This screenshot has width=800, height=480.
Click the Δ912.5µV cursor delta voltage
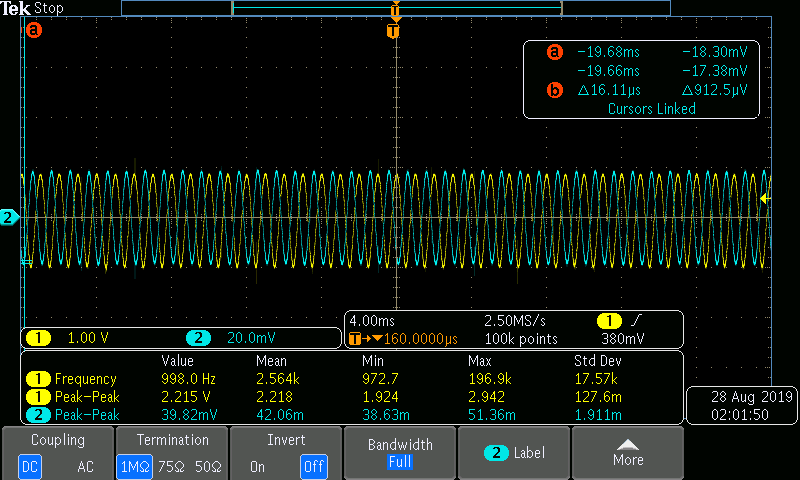click(x=714, y=90)
